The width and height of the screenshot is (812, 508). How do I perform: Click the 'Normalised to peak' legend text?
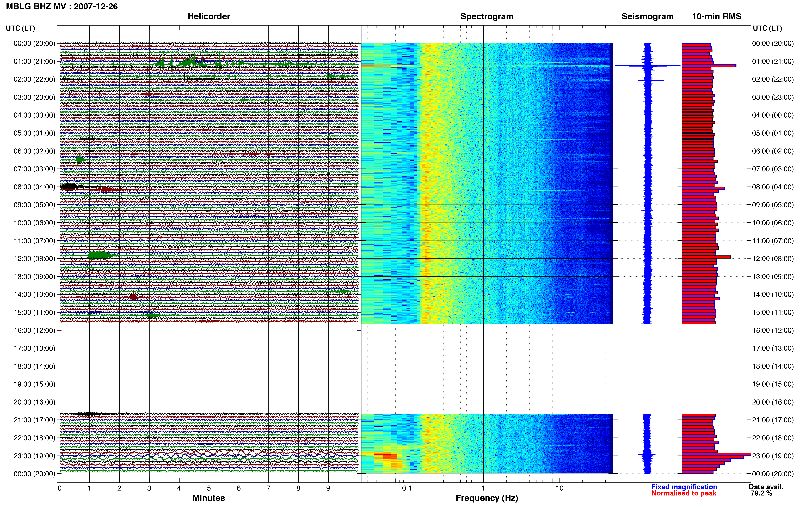coord(684,493)
